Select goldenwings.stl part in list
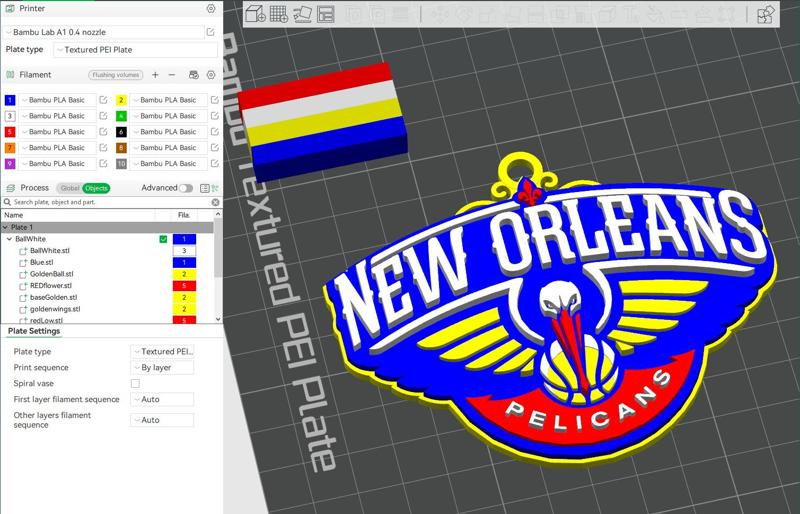800x514 pixels. [55, 309]
